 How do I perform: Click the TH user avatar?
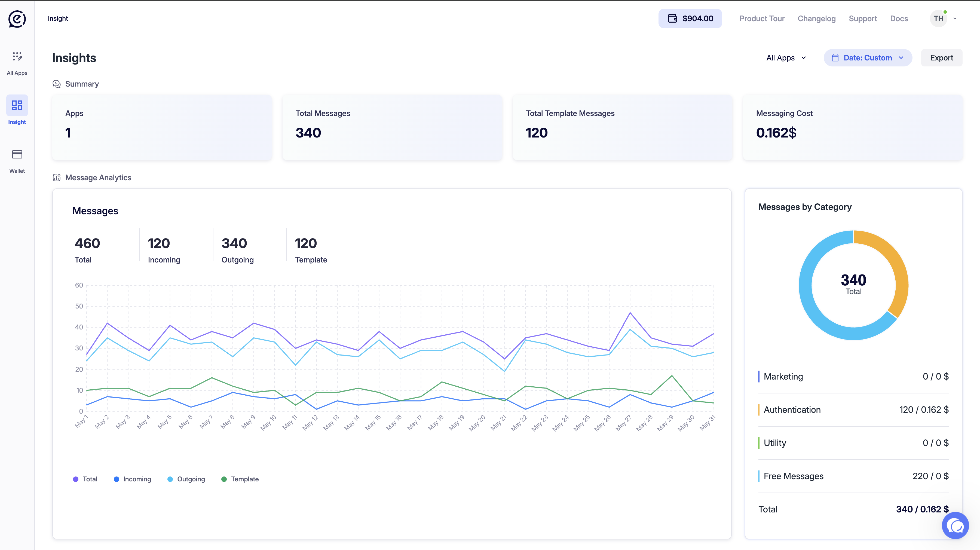(939, 19)
